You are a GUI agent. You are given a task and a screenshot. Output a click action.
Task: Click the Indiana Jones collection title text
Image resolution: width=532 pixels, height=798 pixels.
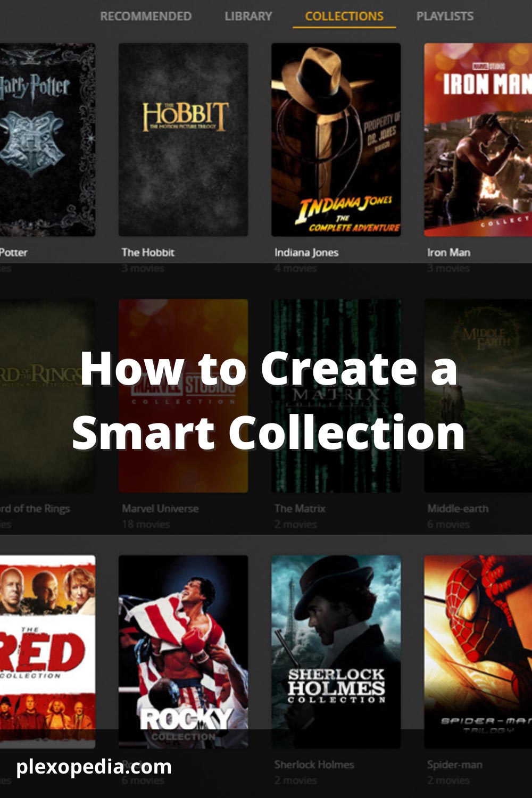tap(306, 252)
